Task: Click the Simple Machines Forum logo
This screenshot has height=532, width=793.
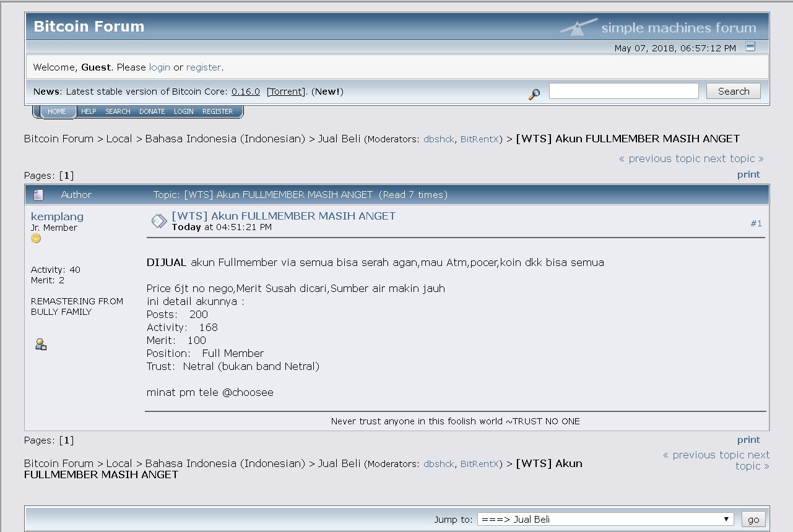Action: tap(658, 27)
